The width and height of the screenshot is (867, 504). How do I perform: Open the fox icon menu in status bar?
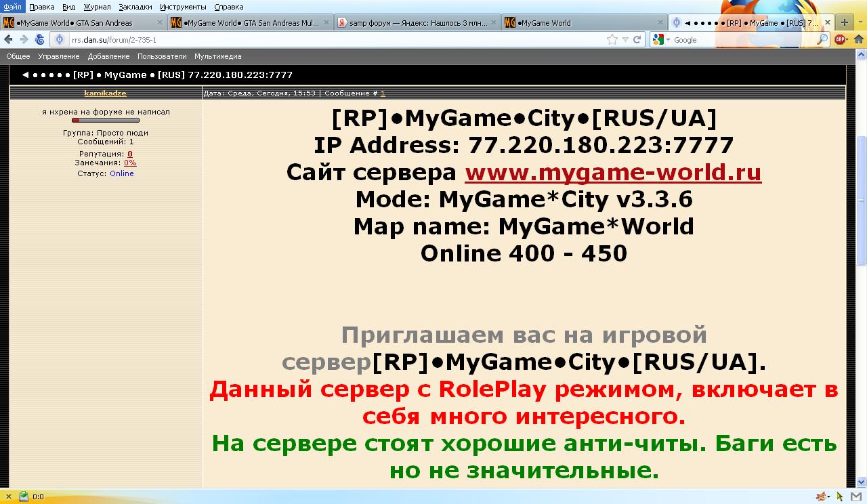pyautogui.click(x=823, y=497)
